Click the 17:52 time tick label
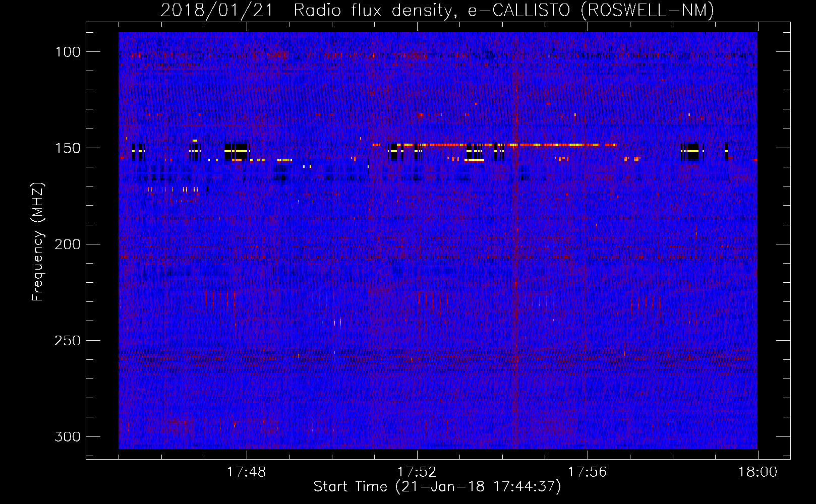The image size is (816, 504). click(417, 472)
